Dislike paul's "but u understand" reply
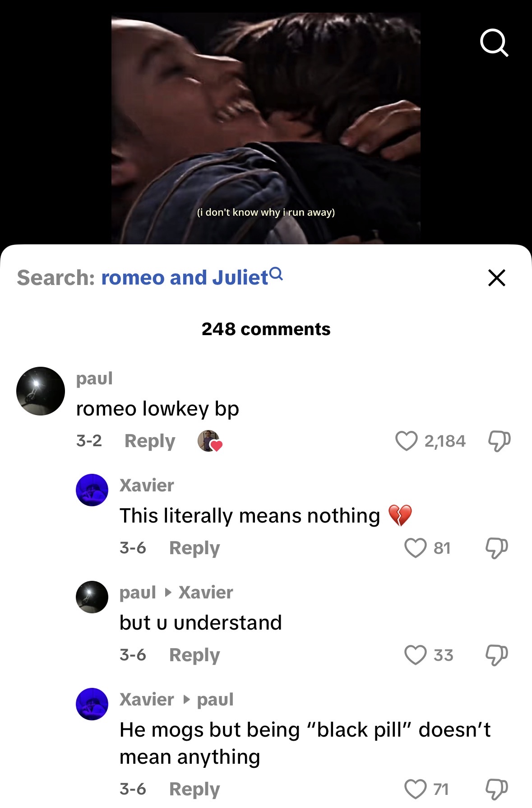532x808 pixels. point(496,655)
